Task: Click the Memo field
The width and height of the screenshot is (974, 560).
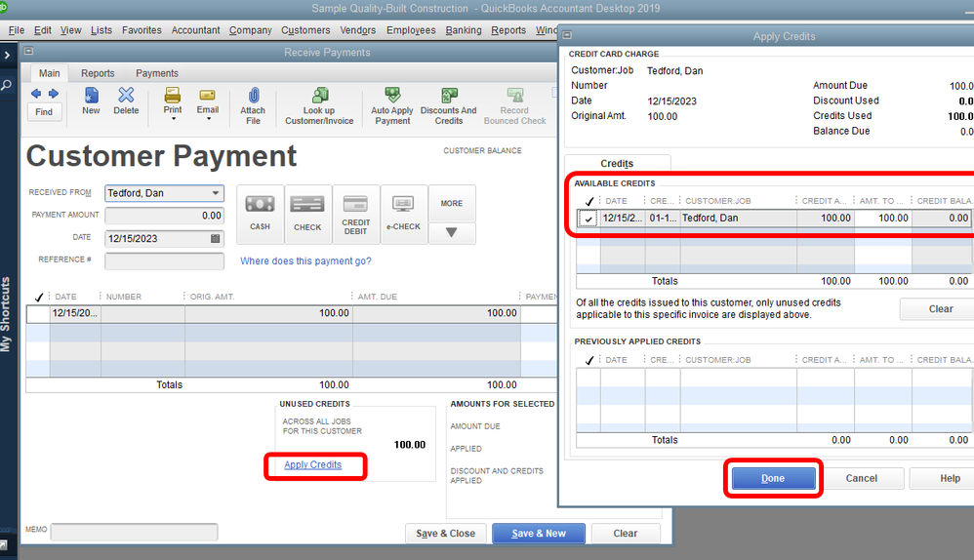Action: click(134, 532)
